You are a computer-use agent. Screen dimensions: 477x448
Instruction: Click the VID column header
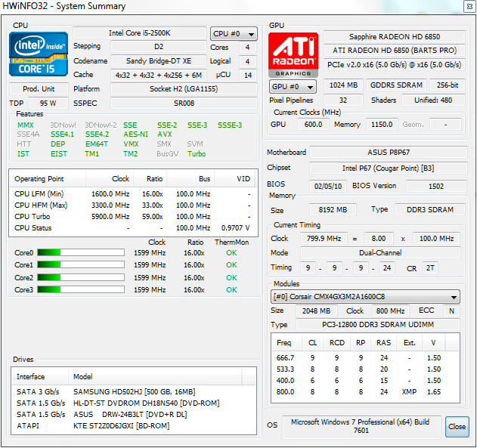(x=236, y=179)
